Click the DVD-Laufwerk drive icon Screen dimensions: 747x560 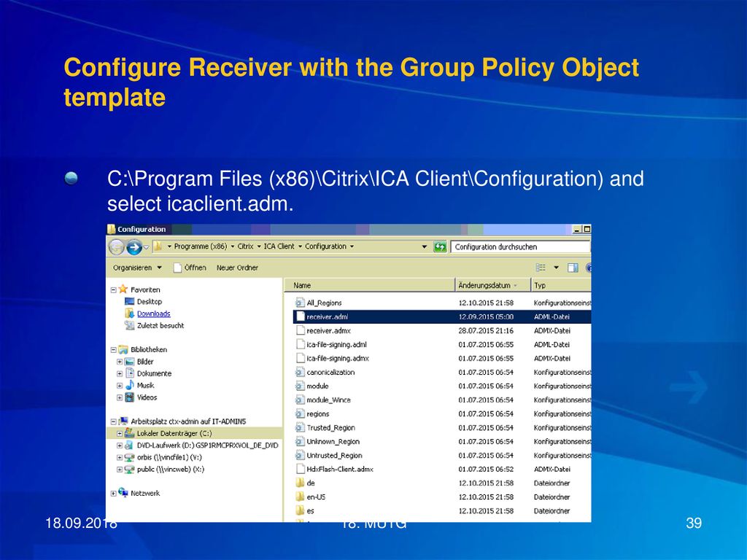click(128, 446)
